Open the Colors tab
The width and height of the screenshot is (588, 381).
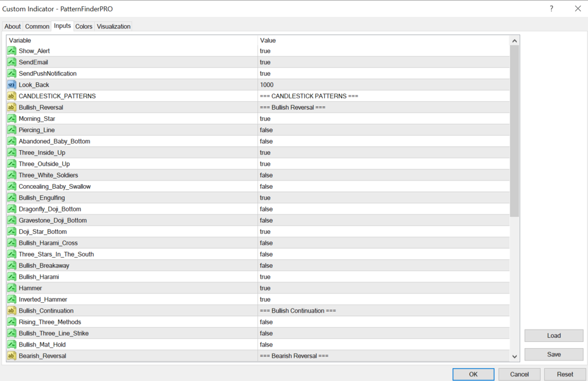click(84, 26)
